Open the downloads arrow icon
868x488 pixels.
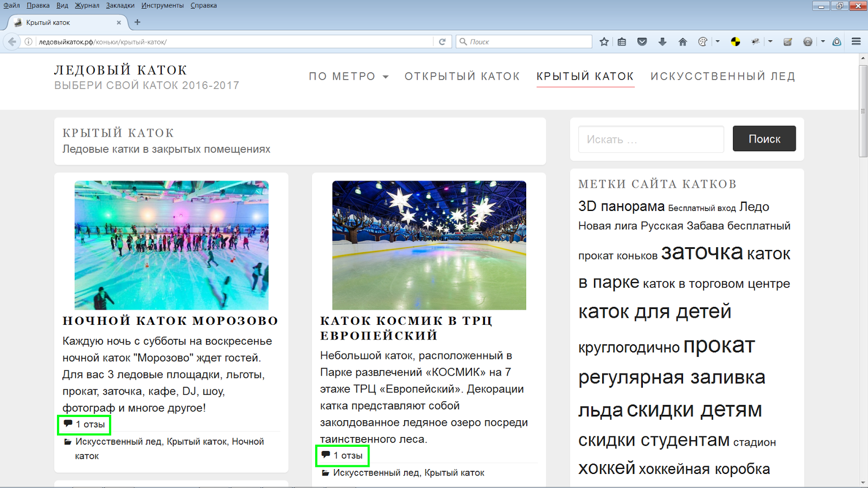point(662,42)
